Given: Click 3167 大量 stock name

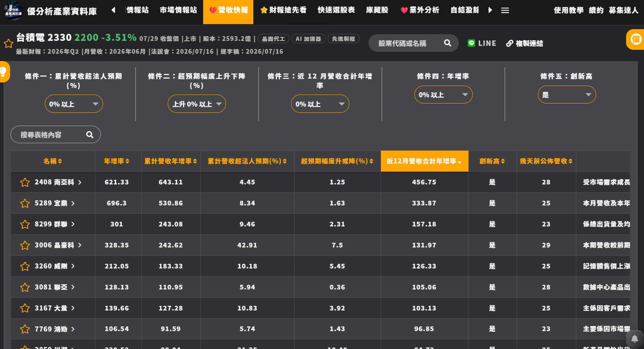Looking at the screenshot, I should coord(51,308).
